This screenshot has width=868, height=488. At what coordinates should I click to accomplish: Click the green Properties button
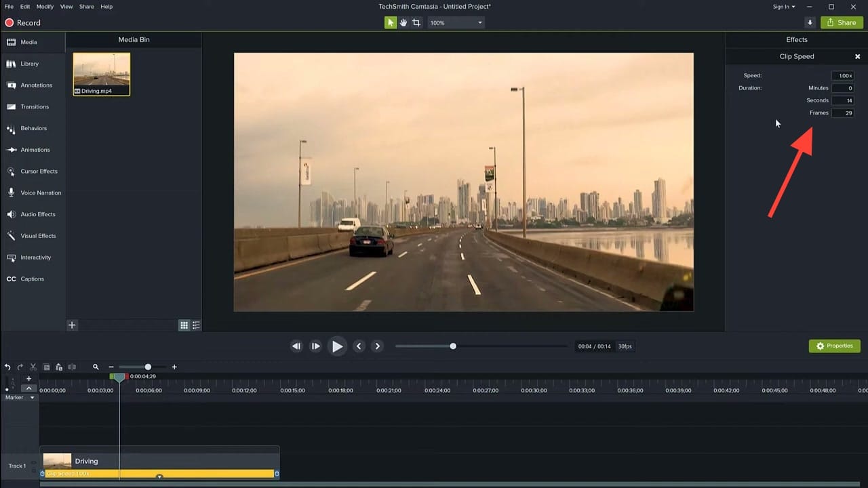(x=834, y=346)
